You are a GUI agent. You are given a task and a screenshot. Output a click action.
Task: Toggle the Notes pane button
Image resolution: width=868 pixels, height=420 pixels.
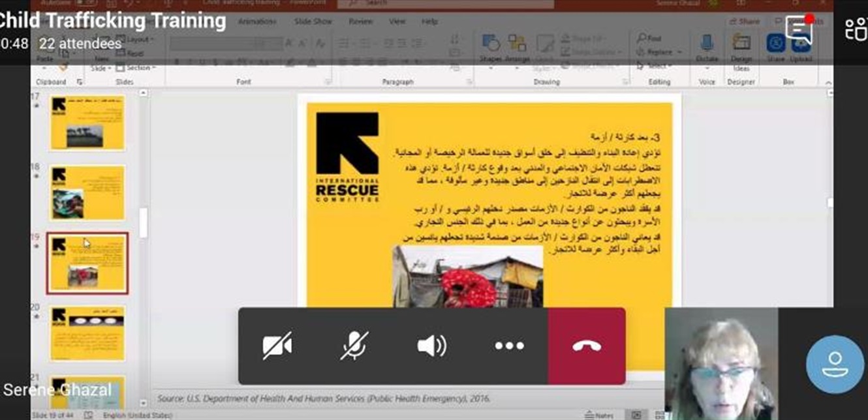598,415
